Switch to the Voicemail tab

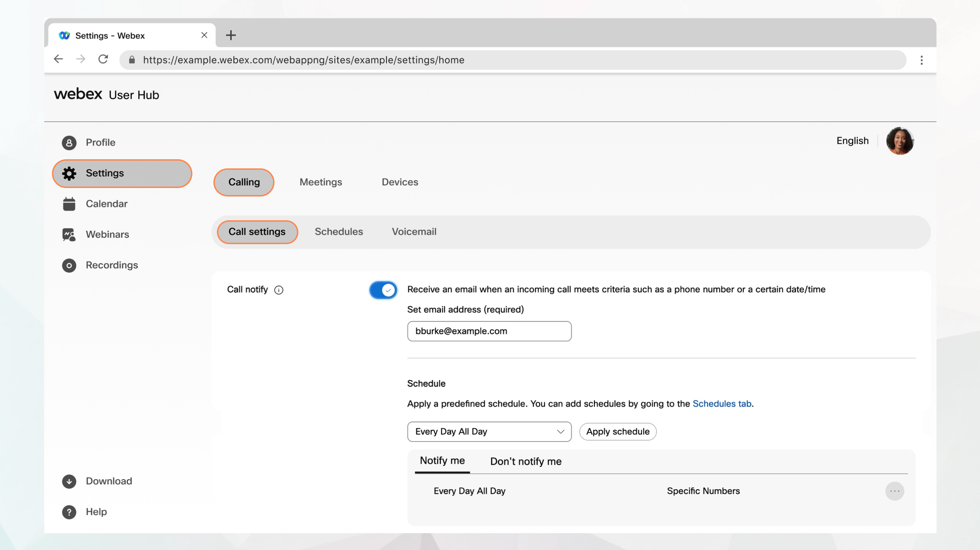point(414,231)
